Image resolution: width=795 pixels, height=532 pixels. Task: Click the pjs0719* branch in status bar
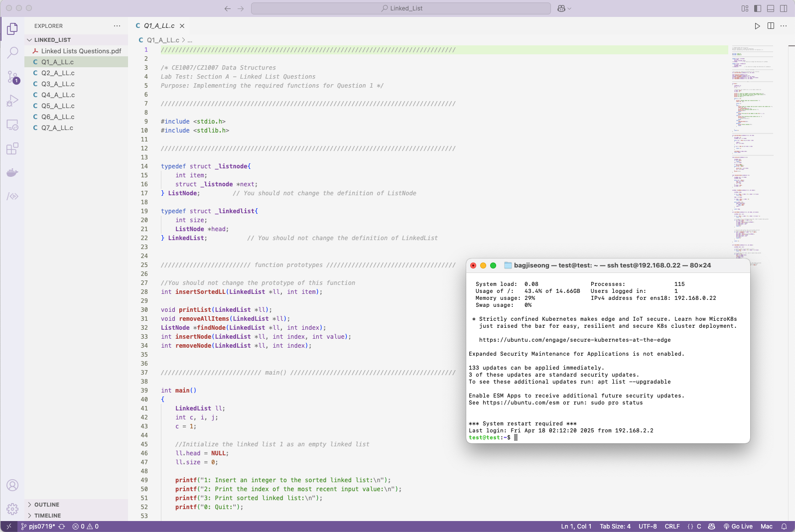(38, 527)
